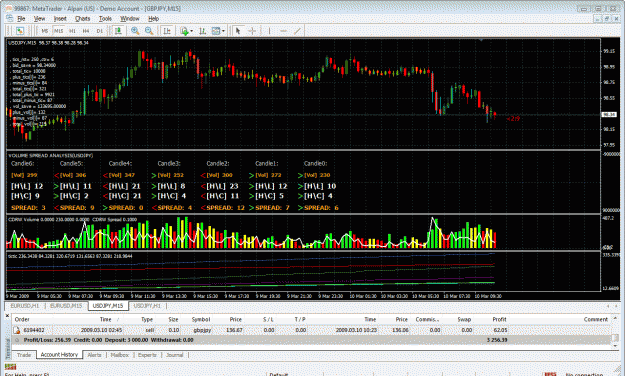
Task: Click the New Chart toolbar icon
Action: click(20, 31)
